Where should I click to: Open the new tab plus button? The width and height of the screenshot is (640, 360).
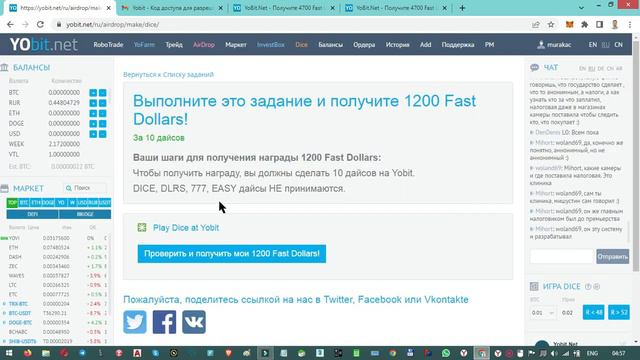tap(462, 8)
